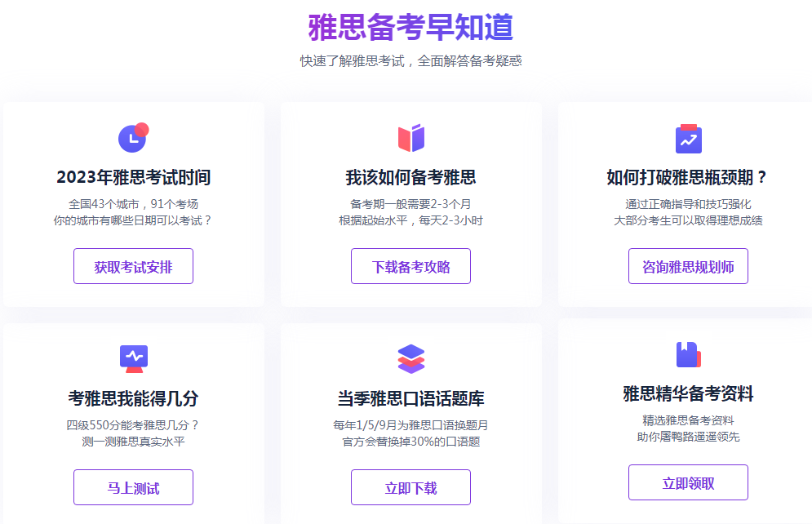Click the 立即下载 button

pyautogui.click(x=410, y=487)
